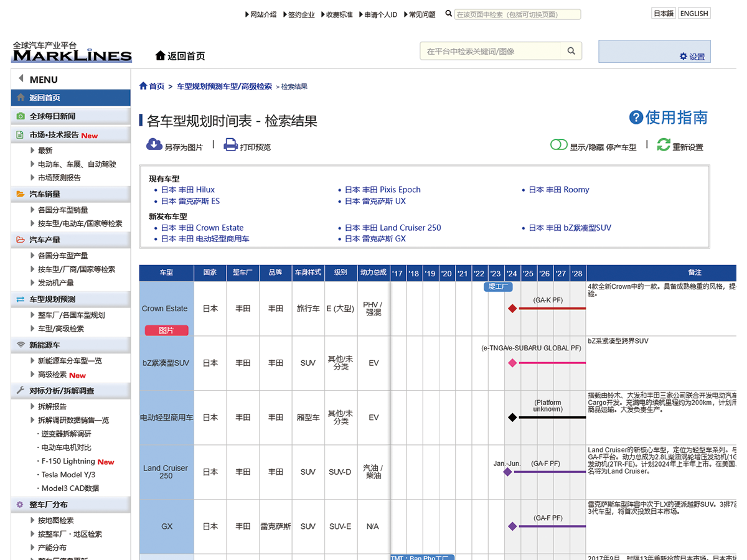Image resolution: width=747 pixels, height=560 pixels.
Task: Open 收费标准 in top menu
Action: point(337,14)
